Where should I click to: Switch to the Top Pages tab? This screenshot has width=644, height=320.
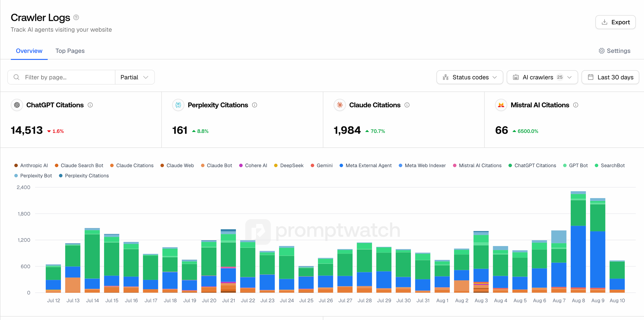pyautogui.click(x=70, y=51)
